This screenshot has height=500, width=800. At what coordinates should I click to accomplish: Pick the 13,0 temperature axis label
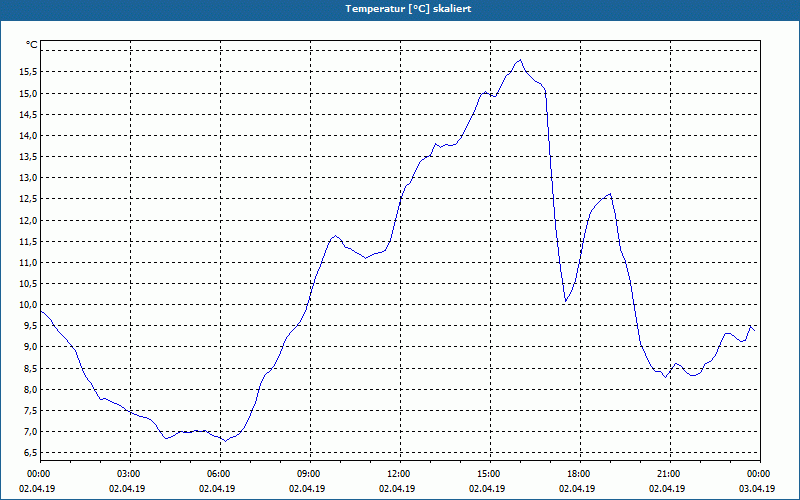[x=28, y=178]
